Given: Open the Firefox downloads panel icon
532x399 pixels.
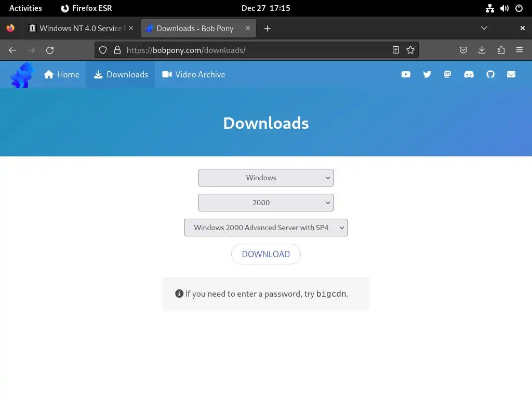Looking at the screenshot, I should click(482, 50).
